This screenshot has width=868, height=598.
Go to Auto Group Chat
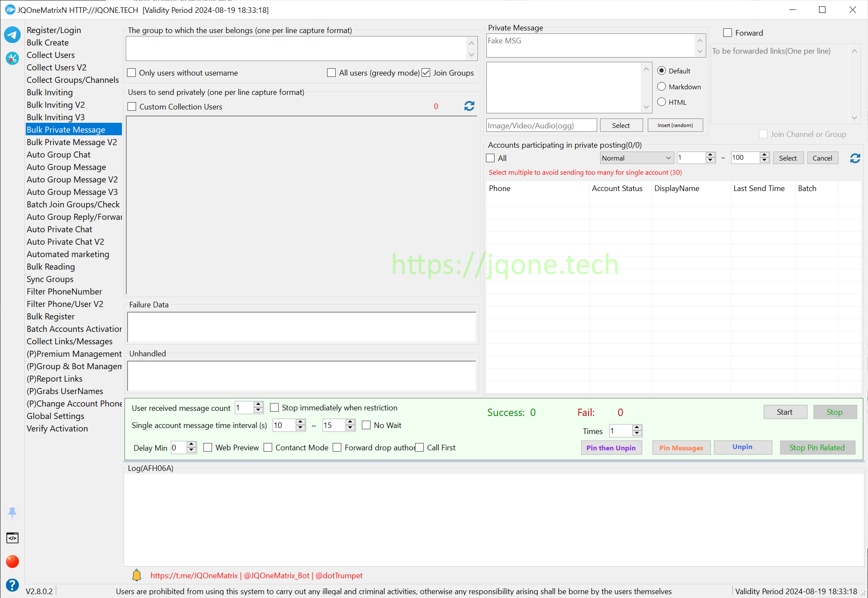point(58,155)
